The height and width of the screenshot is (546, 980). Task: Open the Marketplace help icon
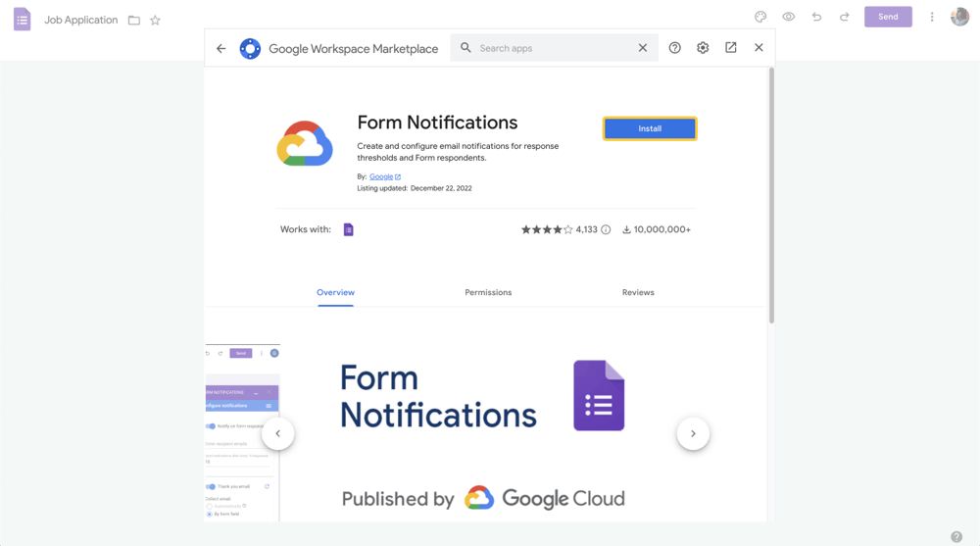tap(674, 48)
